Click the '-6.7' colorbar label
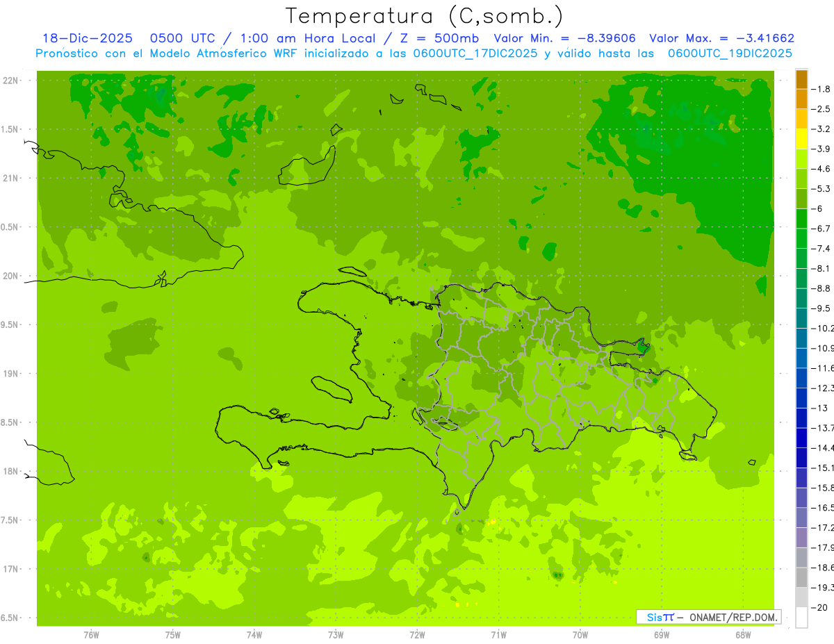The width and height of the screenshot is (834, 644). 822,229
